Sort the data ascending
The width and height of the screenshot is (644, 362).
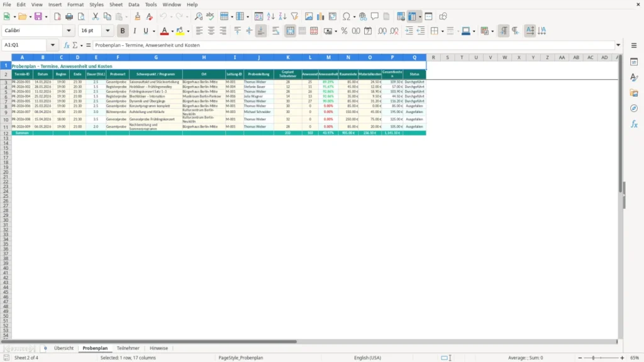pyautogui.click(x=270, y=16)
